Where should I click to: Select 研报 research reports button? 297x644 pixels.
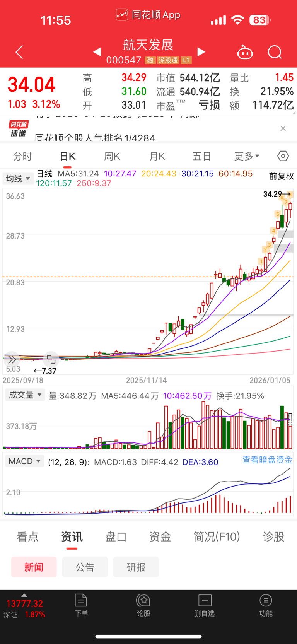tap(136, 567)
